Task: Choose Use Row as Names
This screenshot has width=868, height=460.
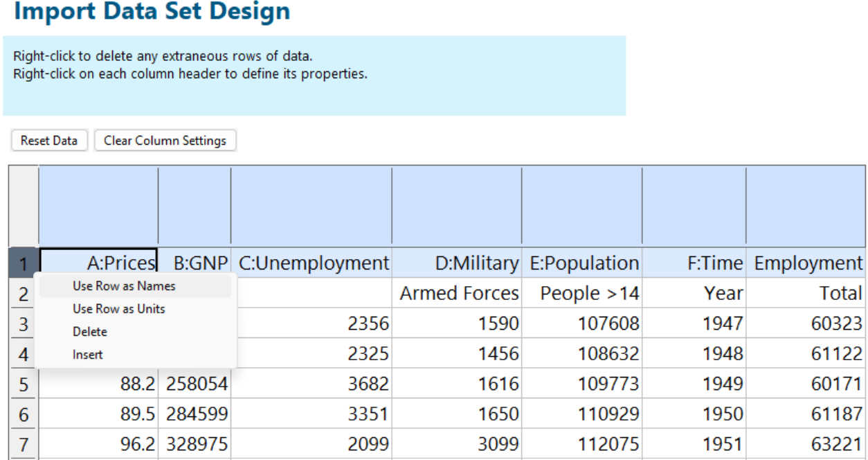Action: tap(136, 286)
